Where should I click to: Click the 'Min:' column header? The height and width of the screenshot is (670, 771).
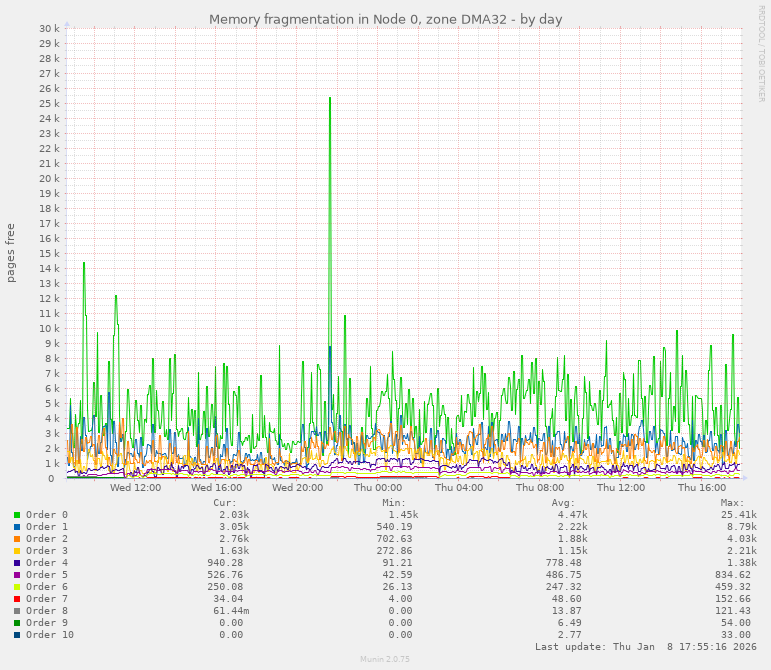[394, 503]
